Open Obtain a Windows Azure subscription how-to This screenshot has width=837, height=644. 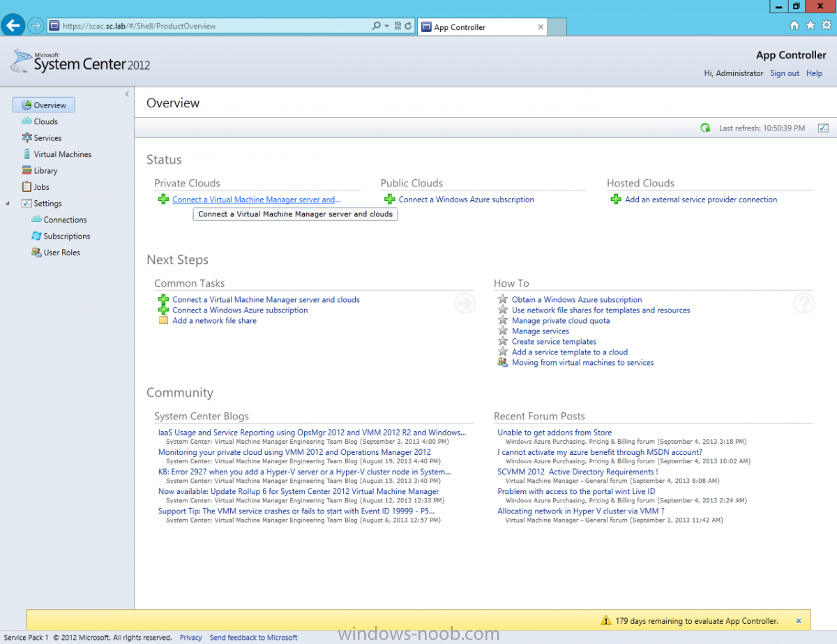coord(577,300)
